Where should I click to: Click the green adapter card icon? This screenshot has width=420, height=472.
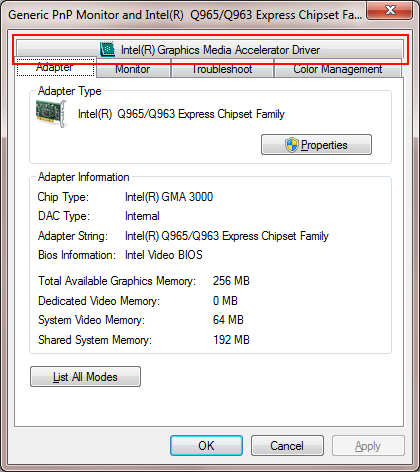click(52, 114)
